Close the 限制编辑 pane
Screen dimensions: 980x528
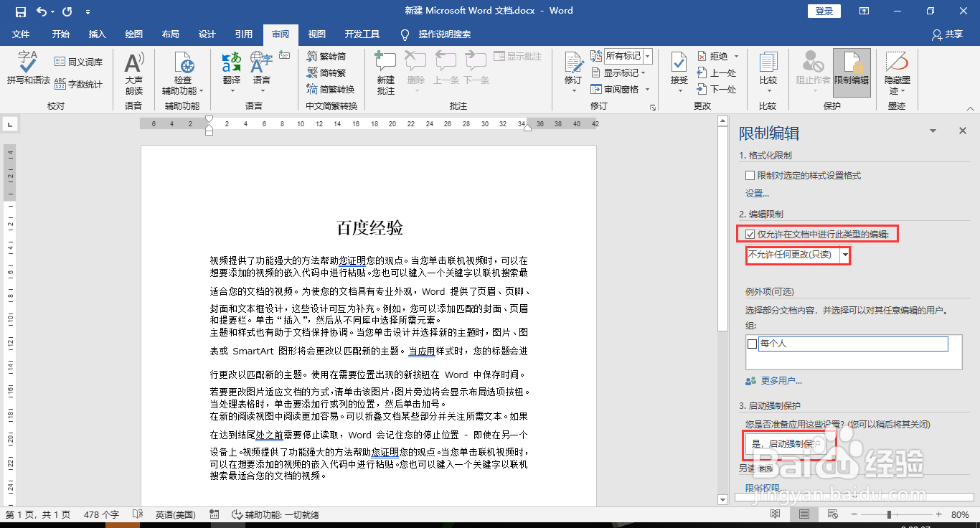(x=963, y=131)
